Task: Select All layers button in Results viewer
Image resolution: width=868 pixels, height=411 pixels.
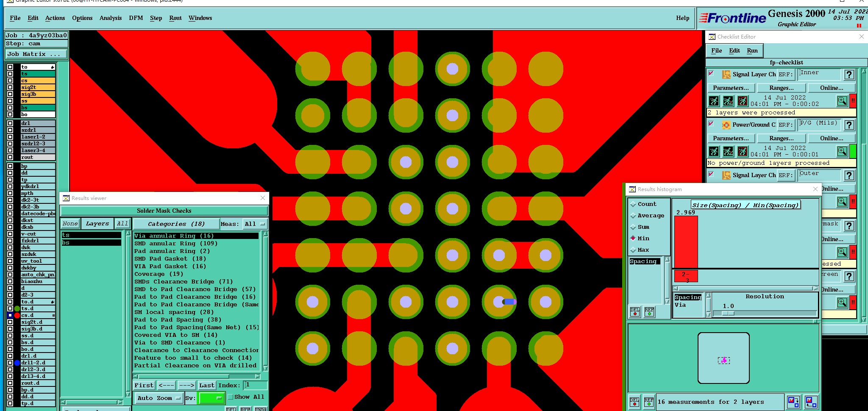Action: coord(122,224)
